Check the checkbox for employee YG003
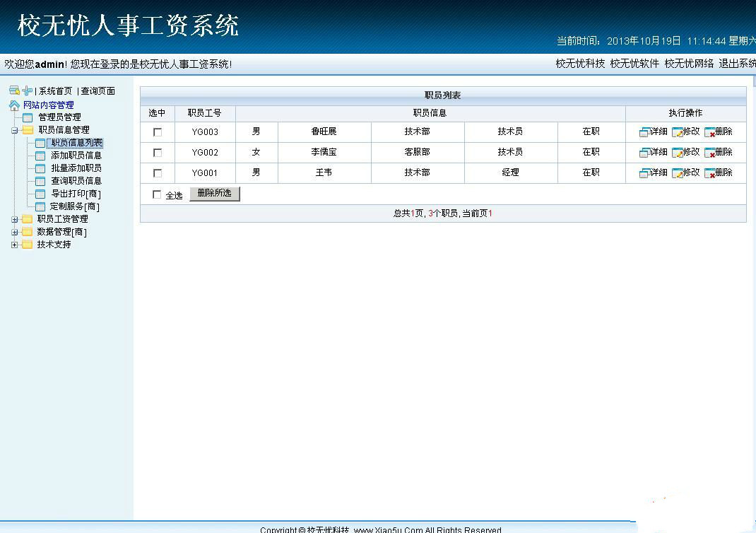This screenshot has width=756, height=533. point(157,131)
